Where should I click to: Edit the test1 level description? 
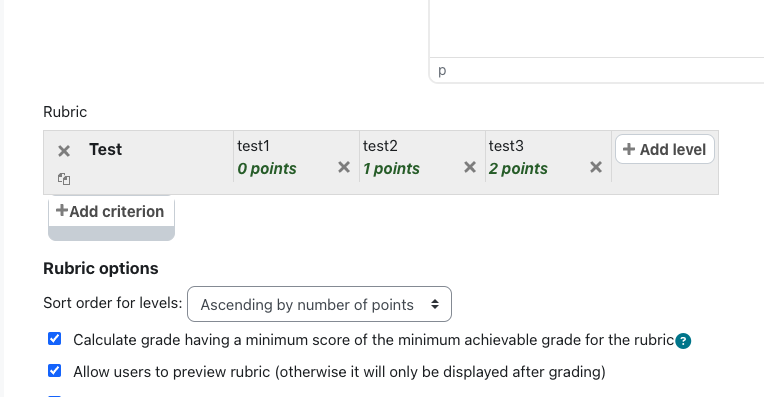pos(253,146)
